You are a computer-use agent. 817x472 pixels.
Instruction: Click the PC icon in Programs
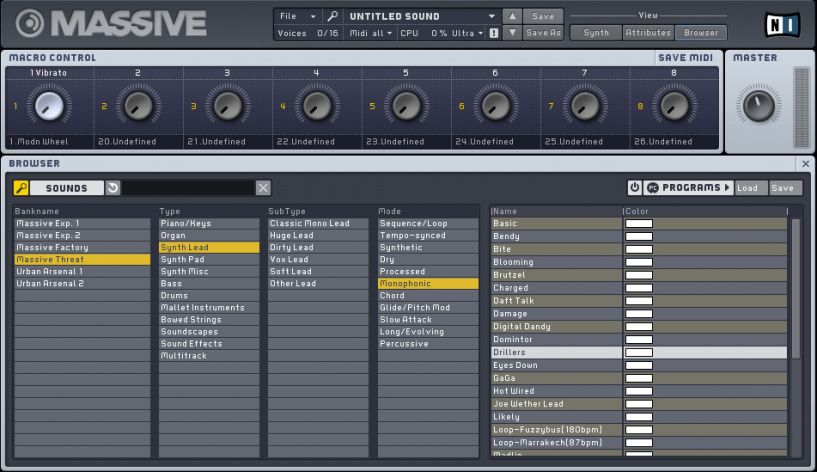[652, 188]
